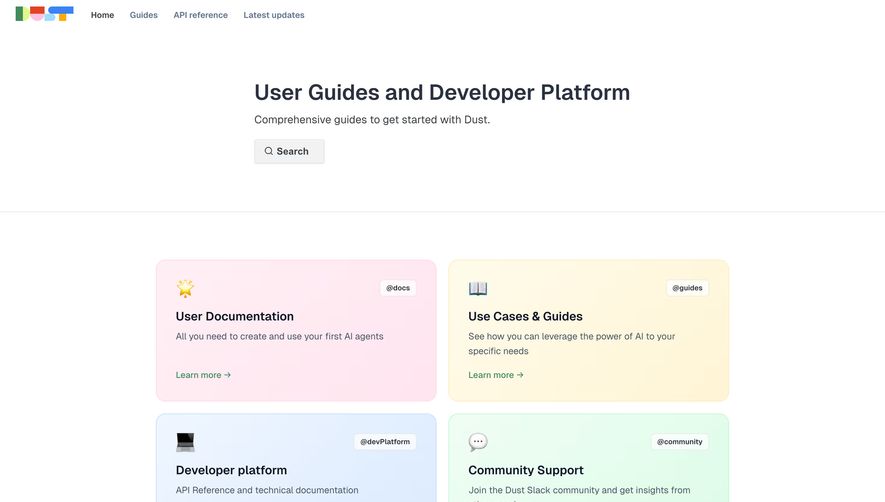This screenshot has width=885, height=502.
Task: Open the Community Support card title
Action: [525, 470]
